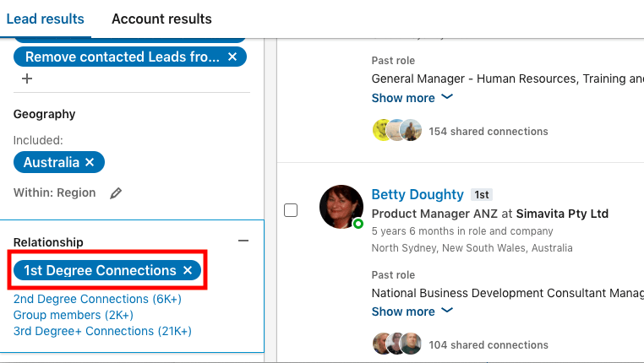
Task: Edit the Within Region pencil icon
Action: (x=116, y=193)
